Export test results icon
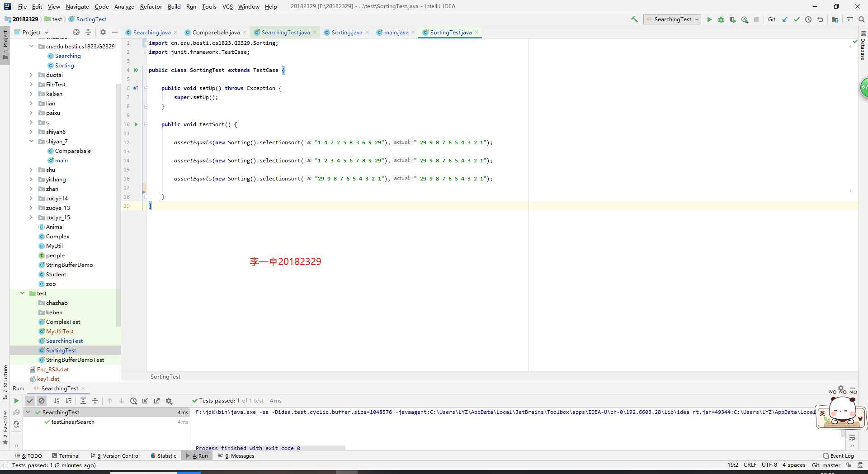Screen dimensions: 868x474 (157, 401)
